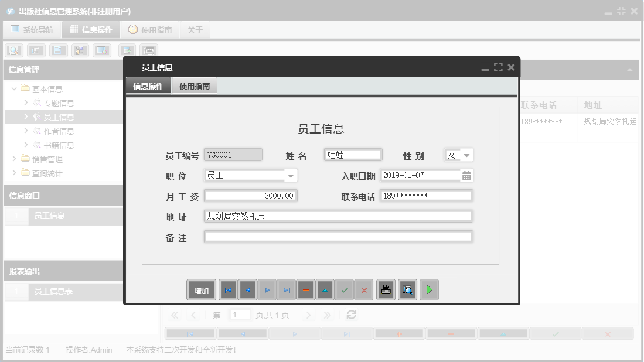Navigate to the first employee record
The height and width of the screenshot is (362, 644).
(x=228, y=289)
